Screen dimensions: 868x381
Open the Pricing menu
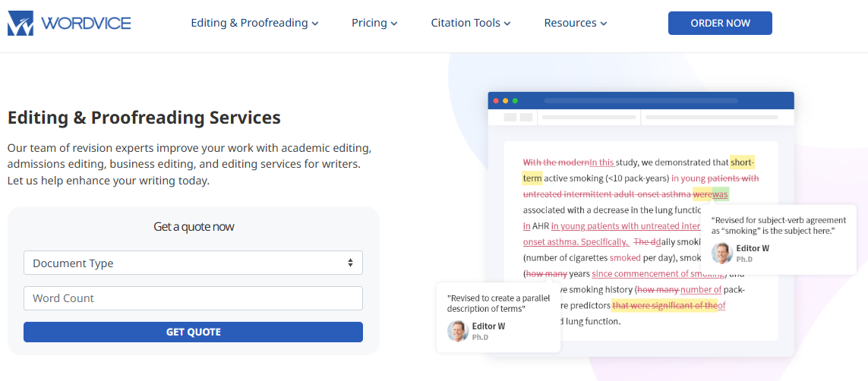[375, 24]
